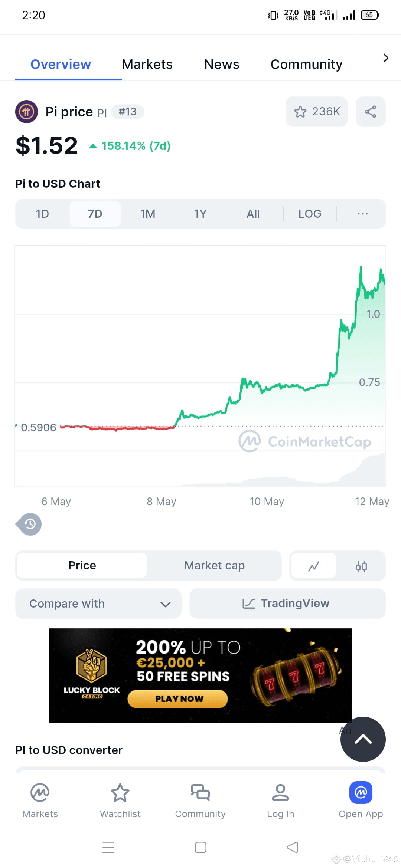Open chart more options ellipsis
401x868 pixels.
point(362,214)
